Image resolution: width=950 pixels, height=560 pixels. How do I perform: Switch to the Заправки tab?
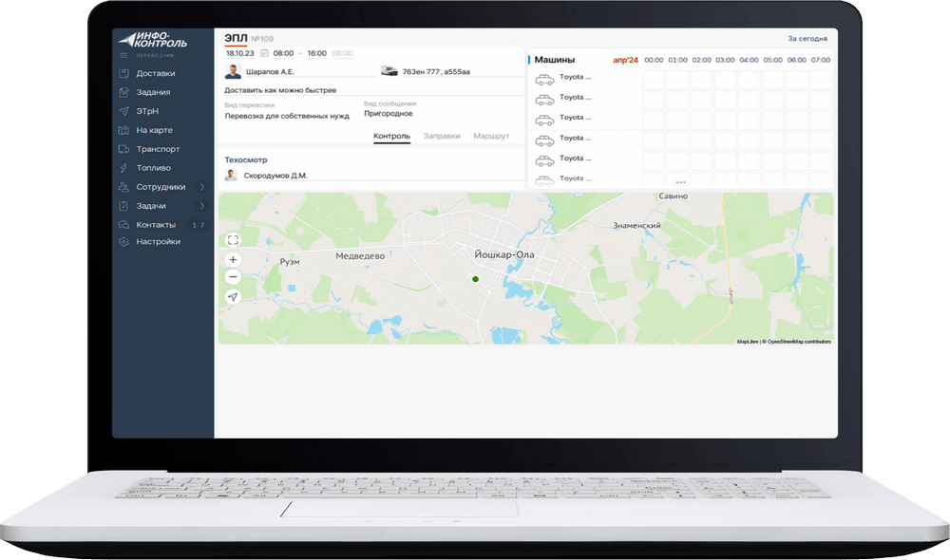(441, 137)
